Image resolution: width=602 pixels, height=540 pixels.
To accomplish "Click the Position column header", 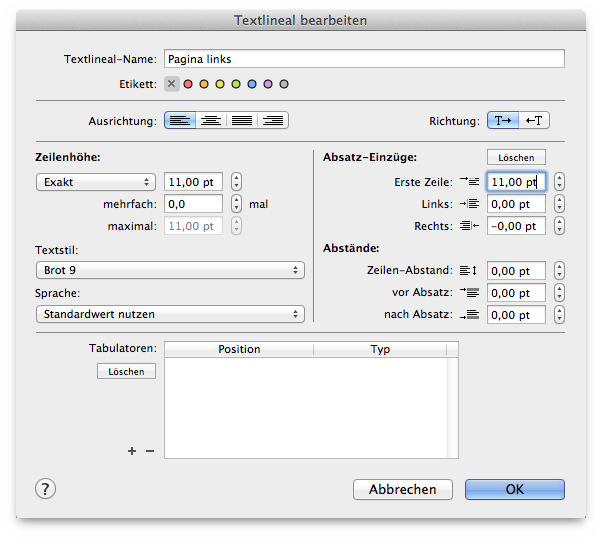I will 239,349.
